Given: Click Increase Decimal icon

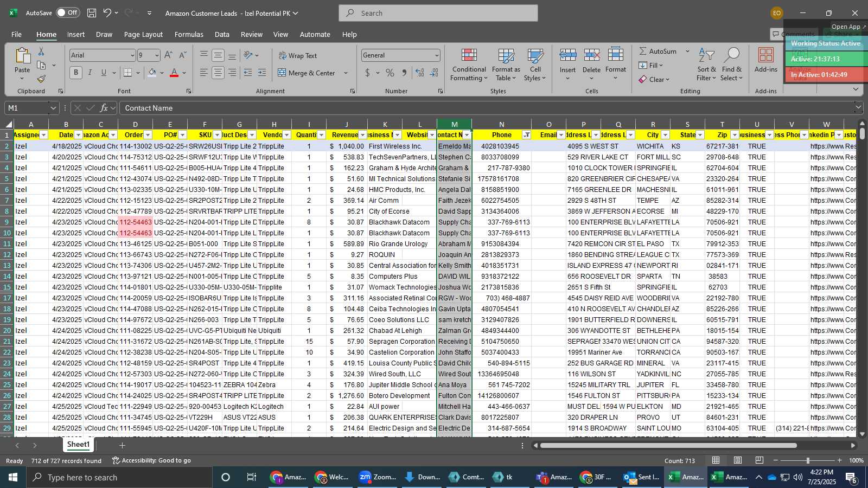Looking at the screenshot, I should point(419,73).
